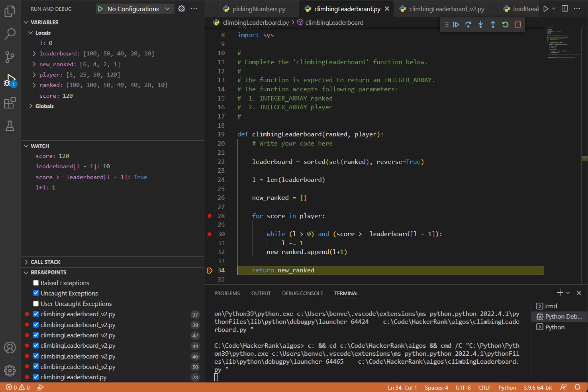Screen dimensions: 588x392
Task: Grab the debug toolbar drag handle
Action: pyautogui.click(x=447, y=24)
